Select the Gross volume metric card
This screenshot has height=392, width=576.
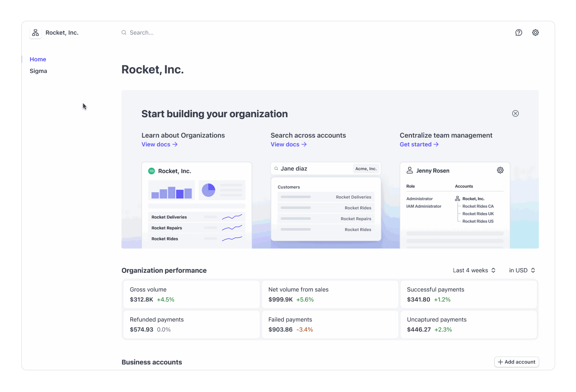(x=191, y=294)
